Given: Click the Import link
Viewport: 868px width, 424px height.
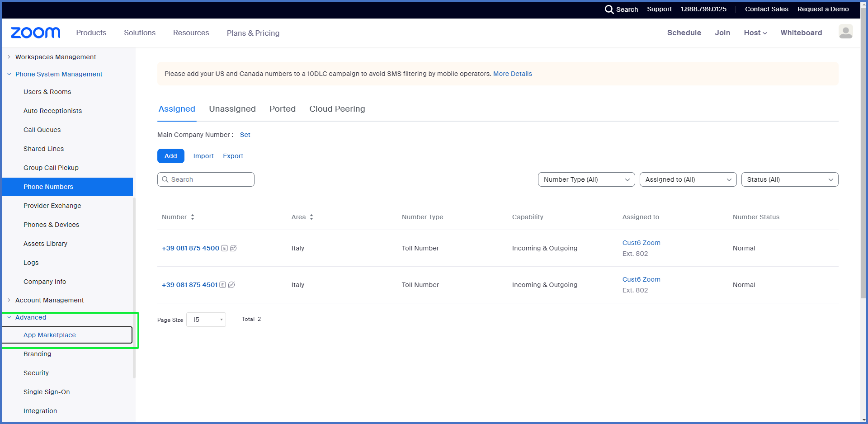Looking at the screenshot, I should 203,156.
